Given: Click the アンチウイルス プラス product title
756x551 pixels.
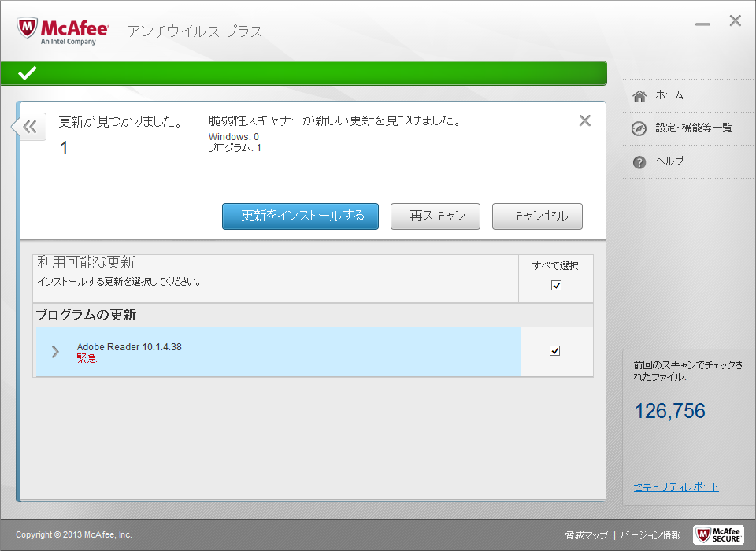Looking at the screenshot, I should [x=195, y=31].
